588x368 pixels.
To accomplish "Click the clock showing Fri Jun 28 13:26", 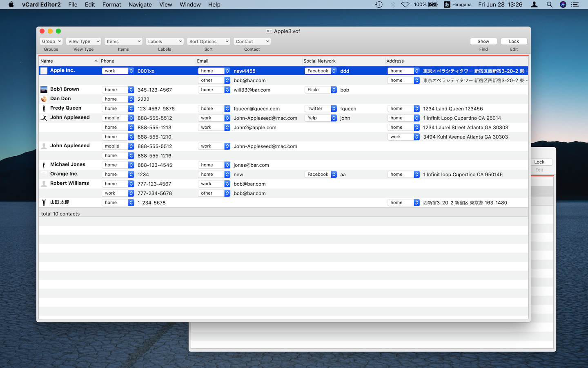I will [500, 4].
